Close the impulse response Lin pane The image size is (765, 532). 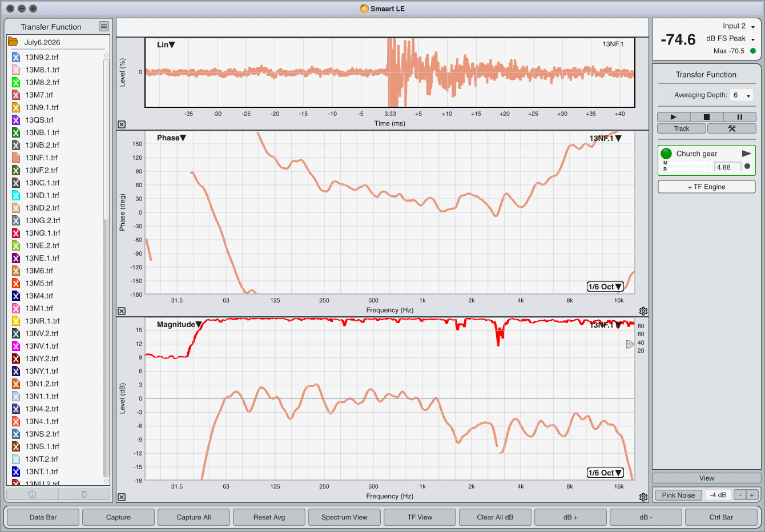tap(122, 124)
